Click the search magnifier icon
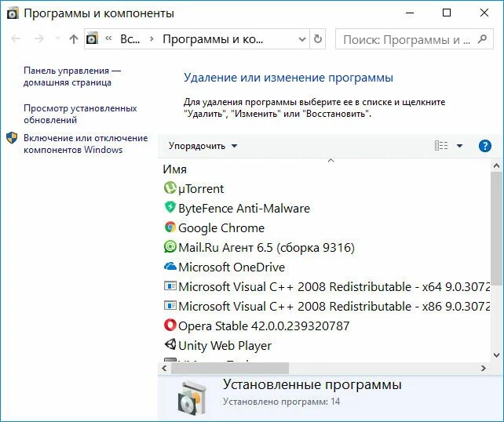 tap(482, 39)
